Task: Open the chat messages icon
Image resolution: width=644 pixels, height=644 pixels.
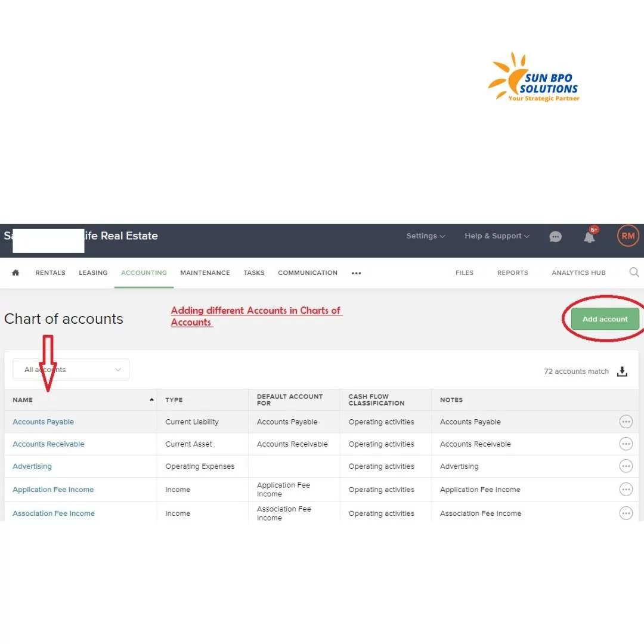Action: 556,236
